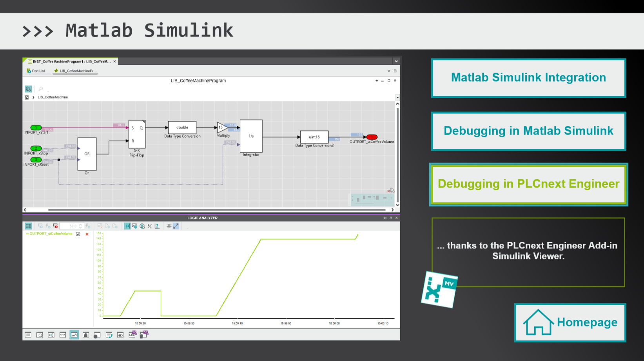Viewport: 644px width, 361px height.
Task: Open the call stack window icon with phone
Action: point(109,335)
